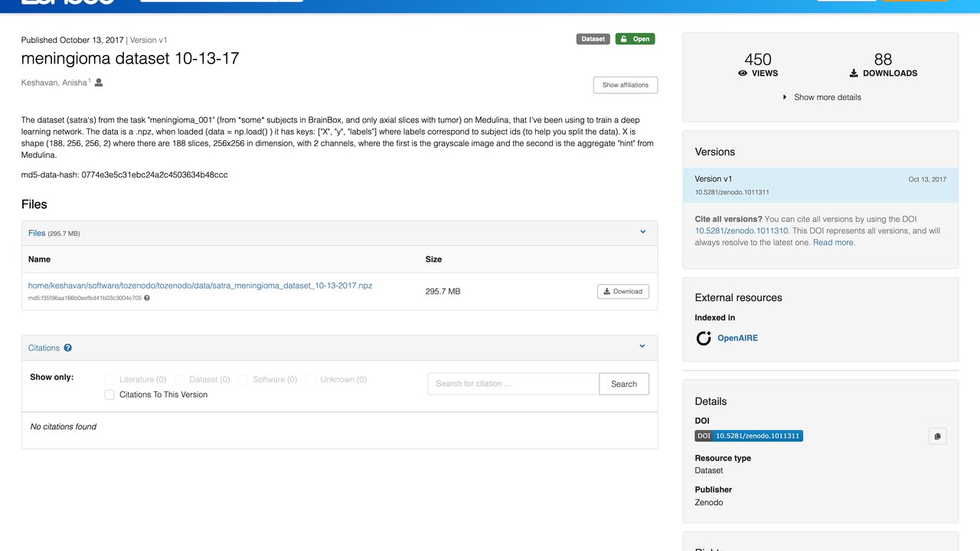Expand Show more details
This screenshot has width=980, height=551.
point(822,97)
